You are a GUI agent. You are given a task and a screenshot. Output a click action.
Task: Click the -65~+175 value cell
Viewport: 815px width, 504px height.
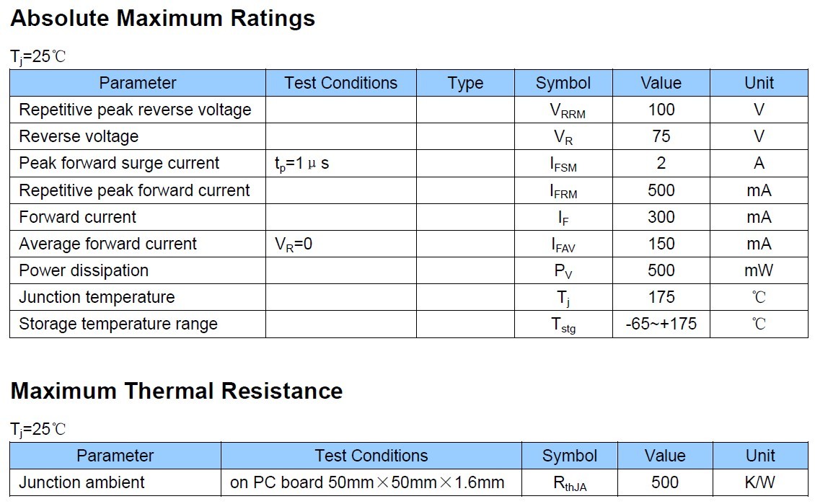pos(661,324)
